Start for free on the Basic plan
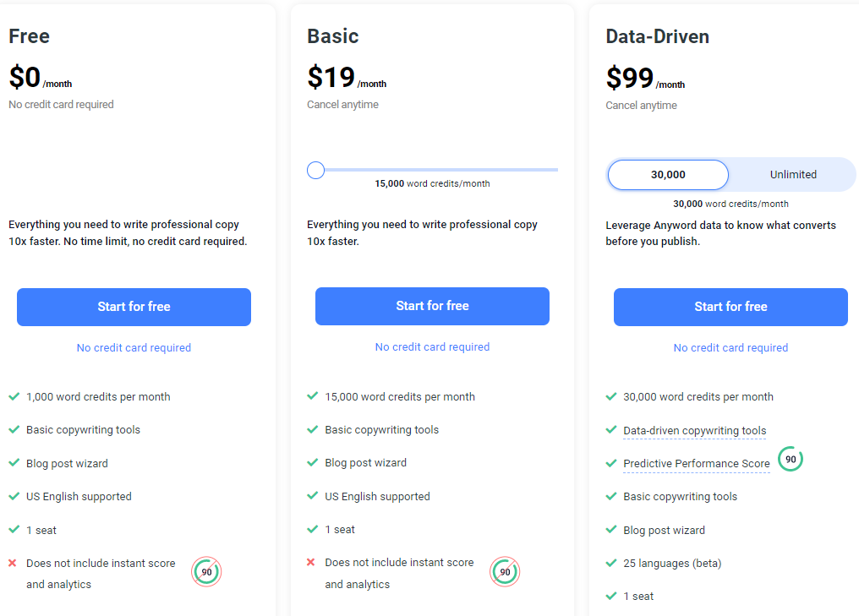This screenshot has height=616, width=859. (432, 306)
